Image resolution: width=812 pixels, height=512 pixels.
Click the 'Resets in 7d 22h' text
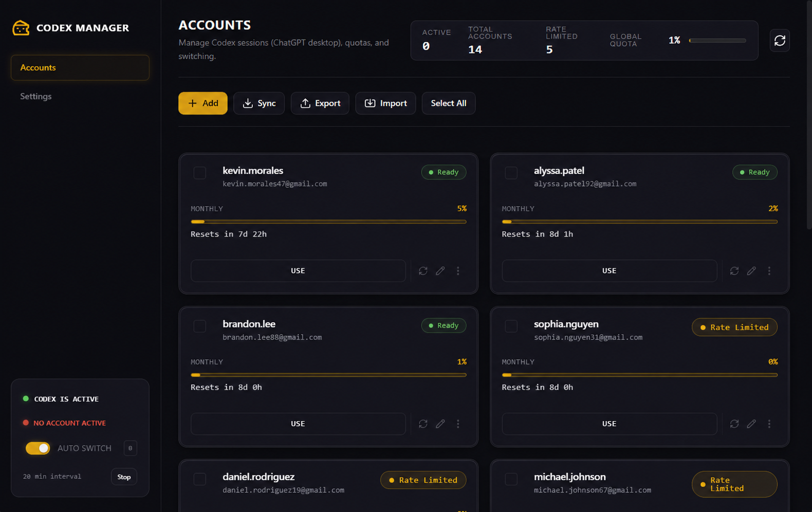click(229, 234)
